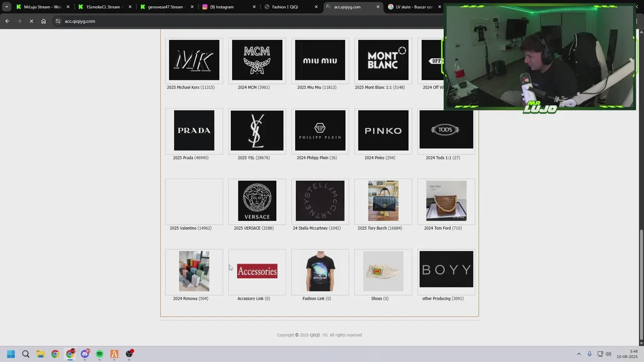The width and height of the screenshot is (644, 362).
Task: Open File Explorer from the taskbar
Action: coord(40,354)
